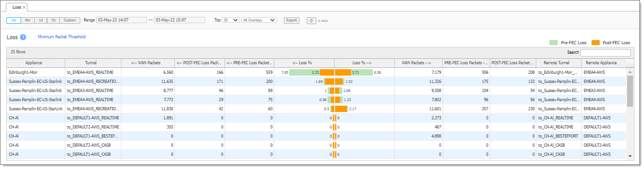Screen dimensions: 644x169
Task: Close the Loss tab
Action: tap(24, 7)
